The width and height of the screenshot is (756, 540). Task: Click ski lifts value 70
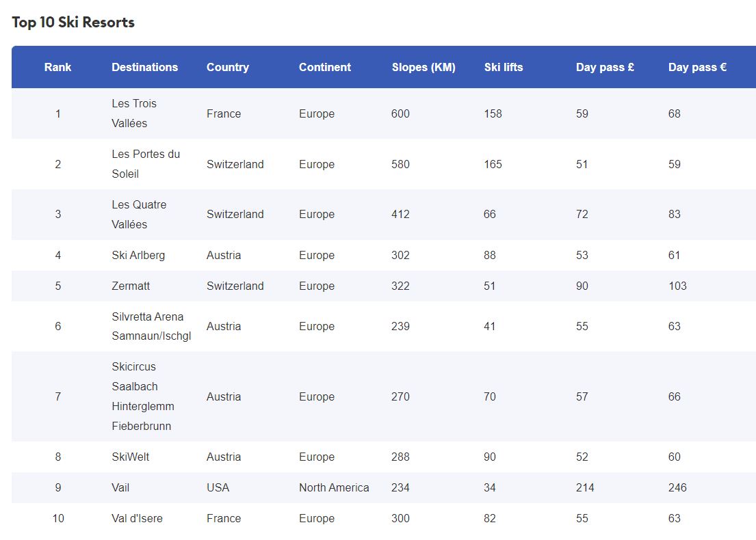tap(490, 396)
